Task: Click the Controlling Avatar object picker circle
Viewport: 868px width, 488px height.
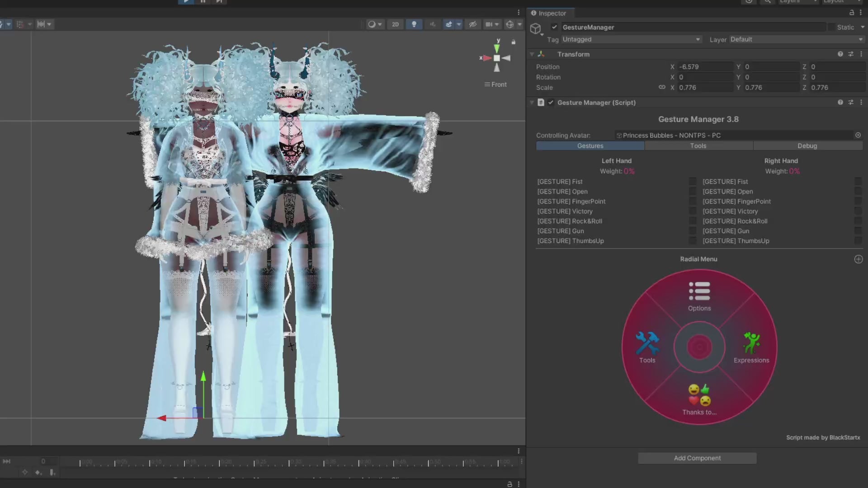Action: [858, 135]
